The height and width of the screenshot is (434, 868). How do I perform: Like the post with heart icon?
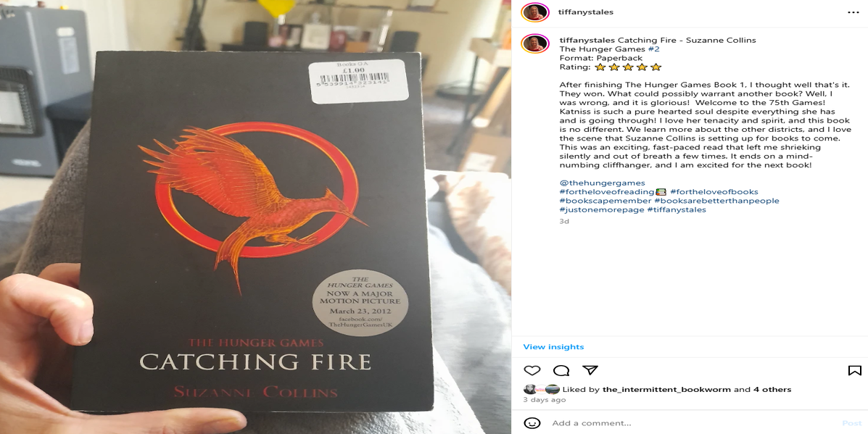532,370
